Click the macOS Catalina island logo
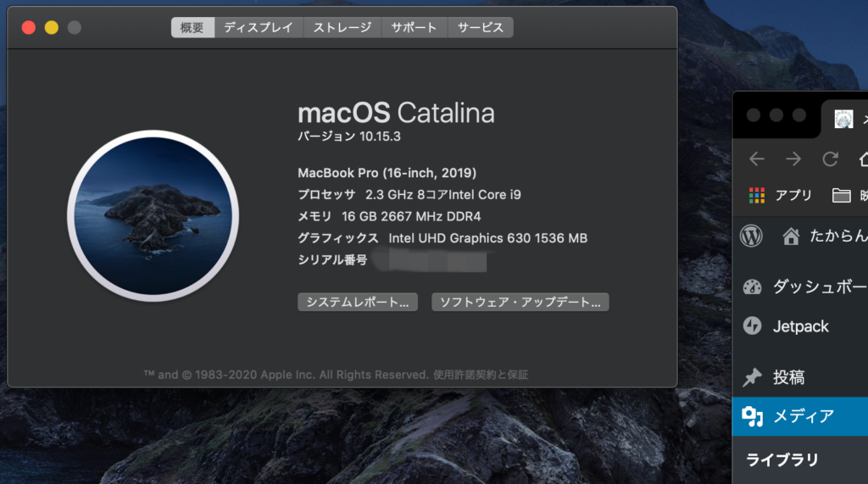The image size is (868, 484). (153, 215)
